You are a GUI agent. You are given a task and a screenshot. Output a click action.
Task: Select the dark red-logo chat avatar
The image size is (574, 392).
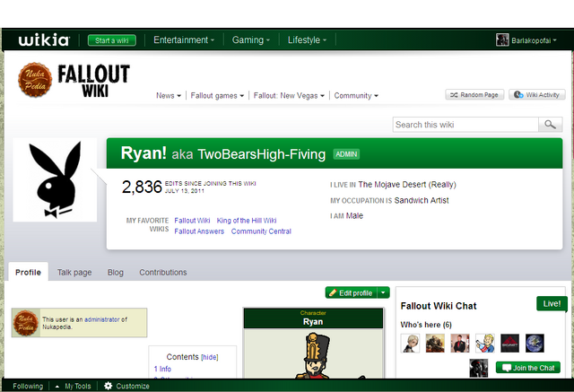point(510,344)
